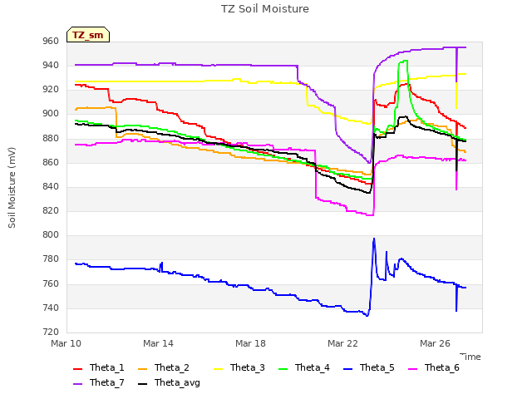Viewport: 532px width, 399px height.
Task: Click the 720 y-axis tick label
Action: [x=51, y=332]
